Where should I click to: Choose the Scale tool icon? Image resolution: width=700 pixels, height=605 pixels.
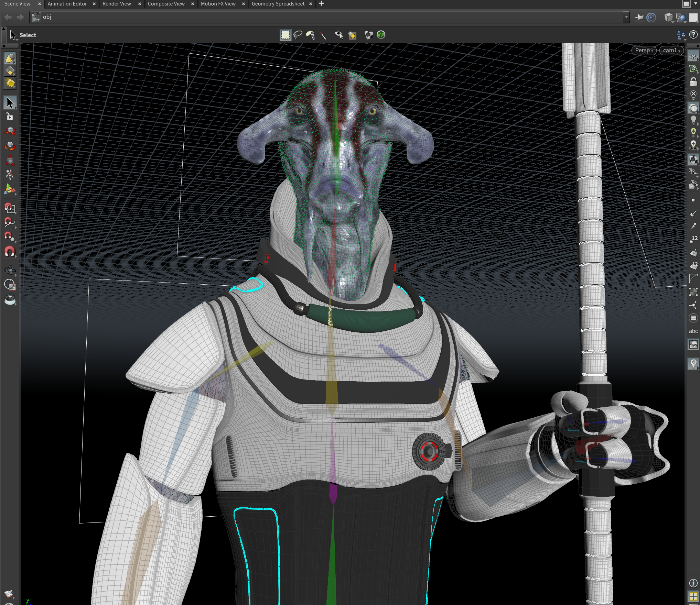(x=10, y=160)
